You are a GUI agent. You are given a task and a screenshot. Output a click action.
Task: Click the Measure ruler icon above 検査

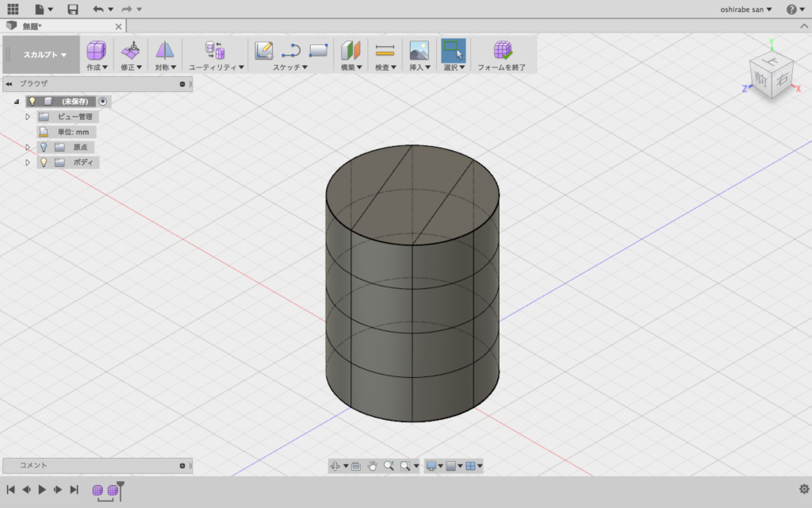385,50
